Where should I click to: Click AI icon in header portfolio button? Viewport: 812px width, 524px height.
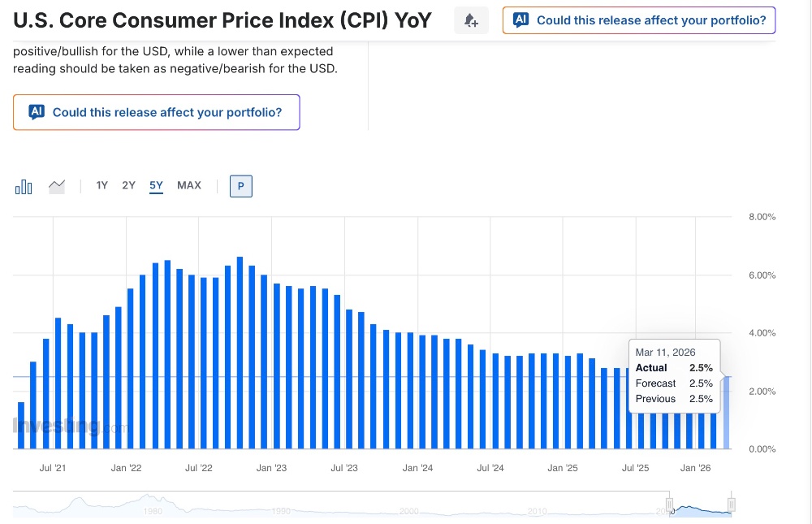(521, 19)
